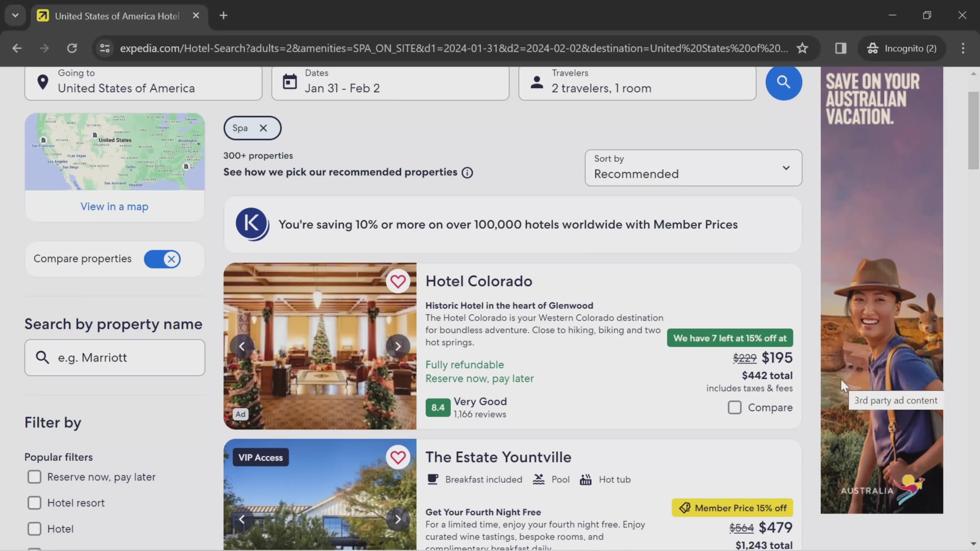Open the tab search dropdown

[x=15, y=16]
